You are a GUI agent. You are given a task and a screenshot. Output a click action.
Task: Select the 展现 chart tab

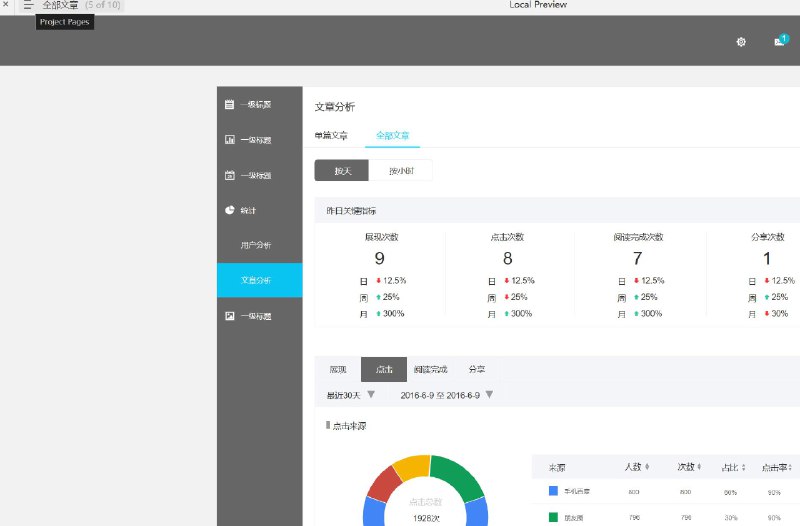[338, 369]
